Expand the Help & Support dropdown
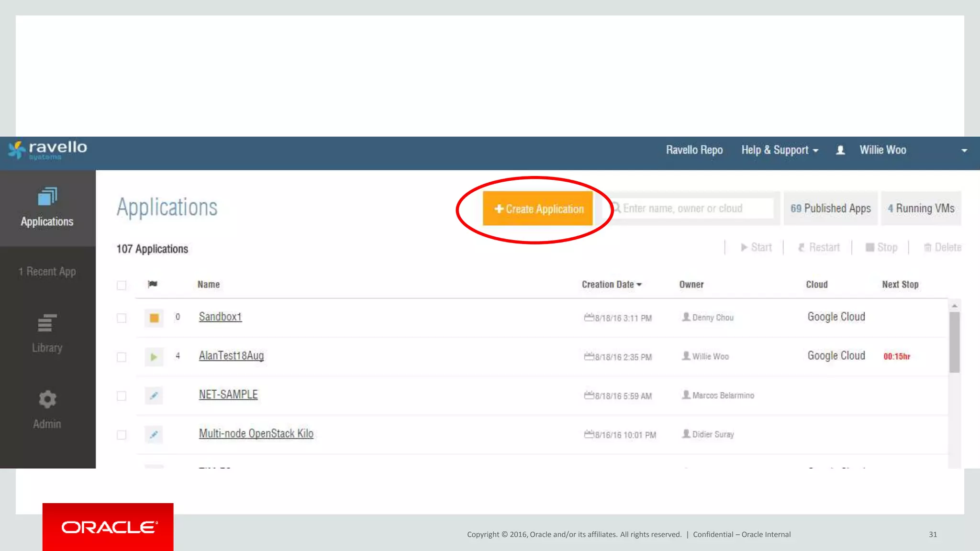 click(780, 150)
